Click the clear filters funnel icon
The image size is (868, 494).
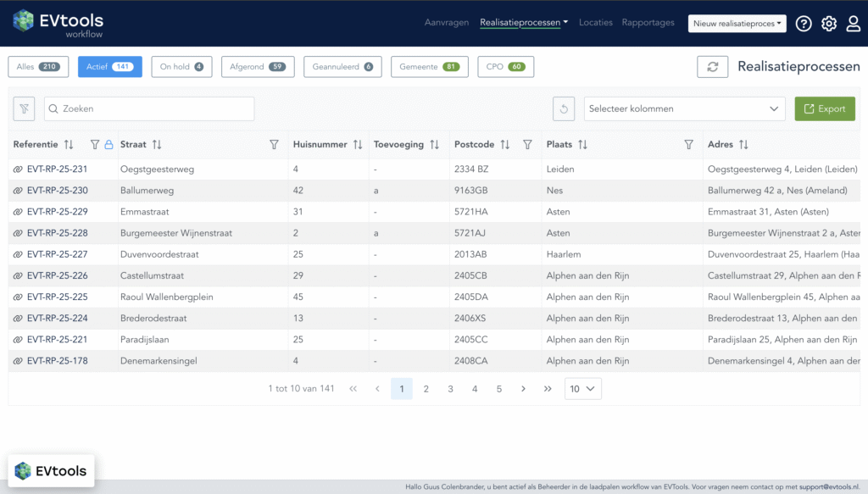click(x=25, y=108)
